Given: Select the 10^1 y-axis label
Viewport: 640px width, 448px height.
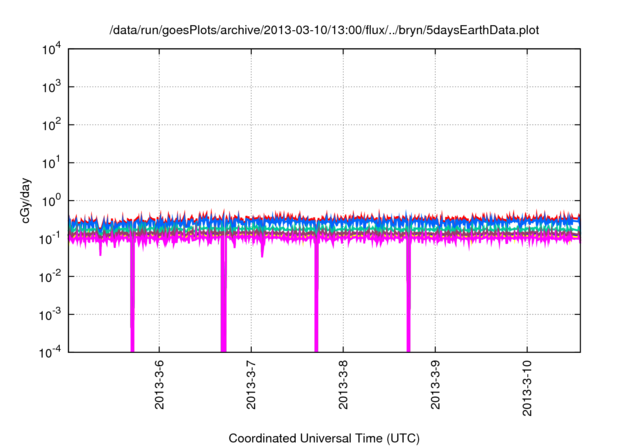Looking at the screenshot, I should tap(51, 163).
